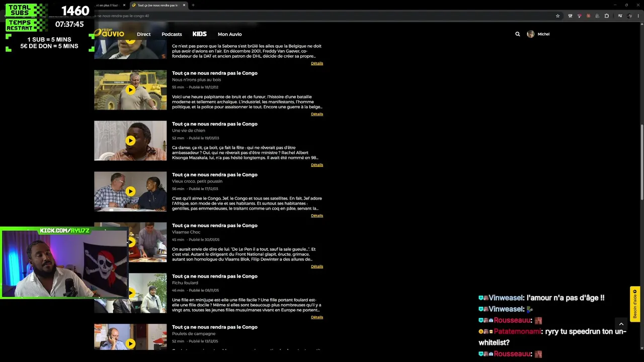644x362 pixels.
Task: Show Détails for "Vlaamse Choc"
Action: point(317,266)
